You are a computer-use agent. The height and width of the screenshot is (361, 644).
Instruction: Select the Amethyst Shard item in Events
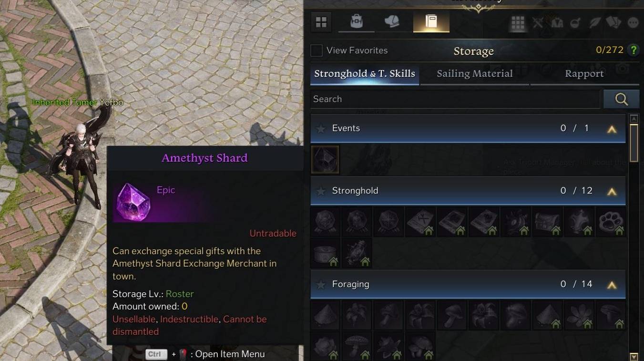325,159
